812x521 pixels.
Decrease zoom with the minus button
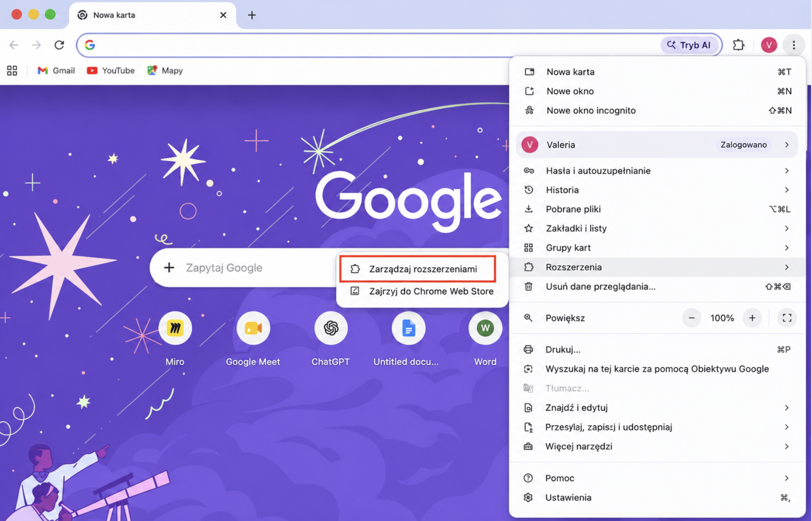click(692, 318)
